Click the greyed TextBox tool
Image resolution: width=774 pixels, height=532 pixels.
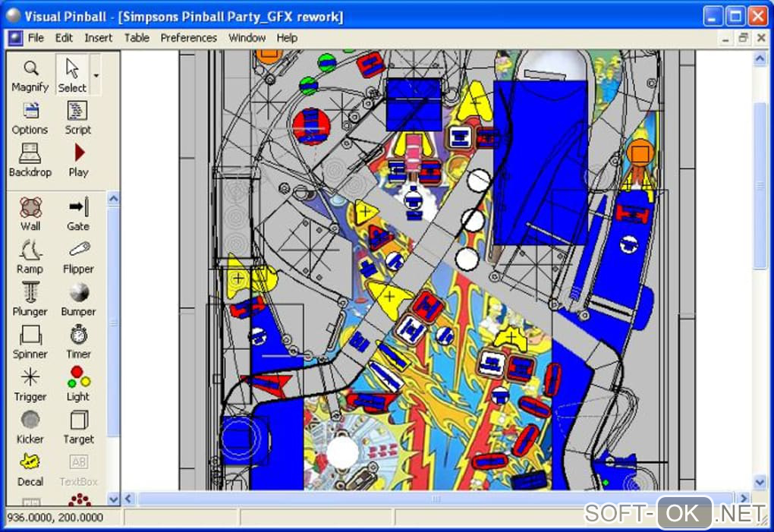(78, 469)
